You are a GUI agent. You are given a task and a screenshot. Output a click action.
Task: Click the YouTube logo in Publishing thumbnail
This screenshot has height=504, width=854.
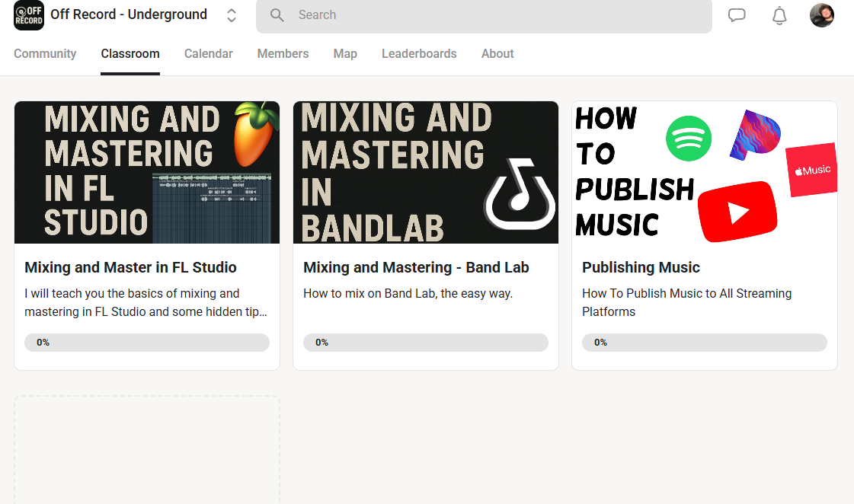pos(737,212)
